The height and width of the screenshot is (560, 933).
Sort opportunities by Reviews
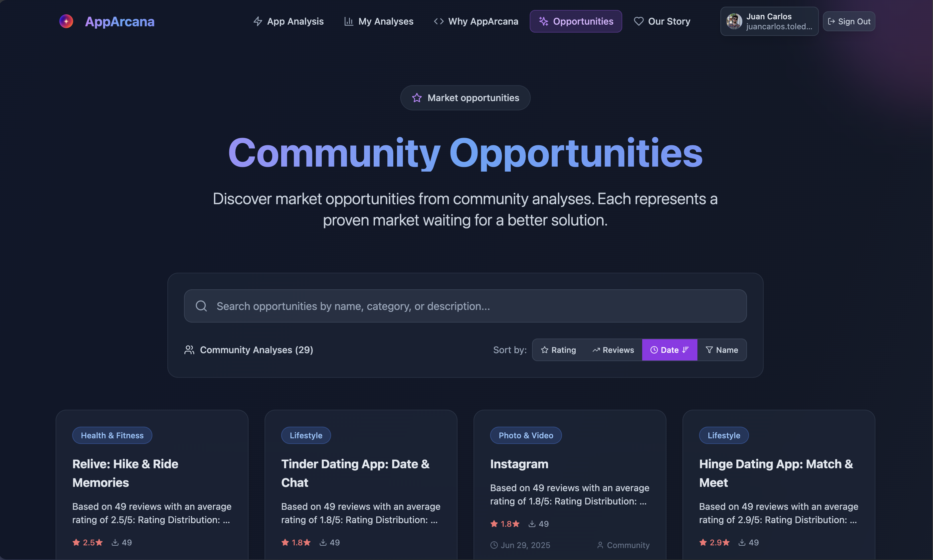(613, 350)
